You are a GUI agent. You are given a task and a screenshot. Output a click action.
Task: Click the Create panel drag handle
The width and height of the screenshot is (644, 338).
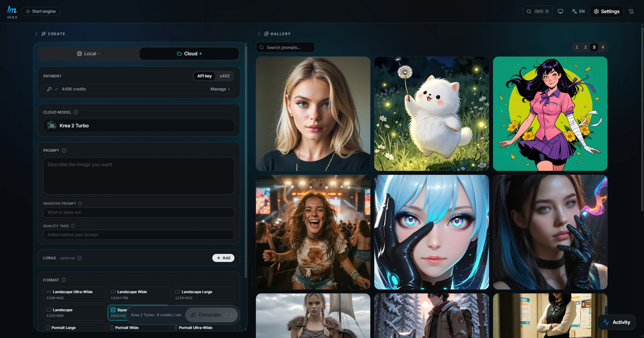pyautogui.click(x=36, y=34)
